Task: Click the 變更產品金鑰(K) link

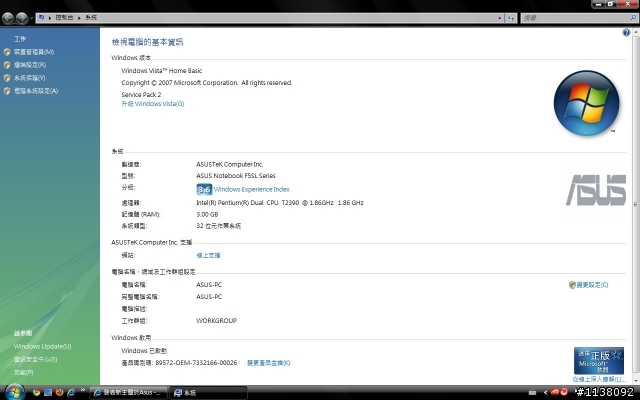Action: [x=269, y=363]
